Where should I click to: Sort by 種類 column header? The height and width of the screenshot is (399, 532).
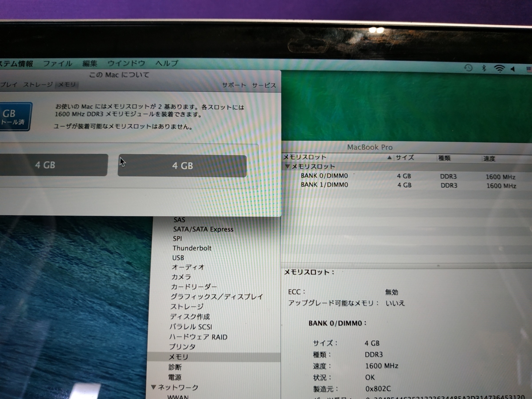[x=445, y=158]
